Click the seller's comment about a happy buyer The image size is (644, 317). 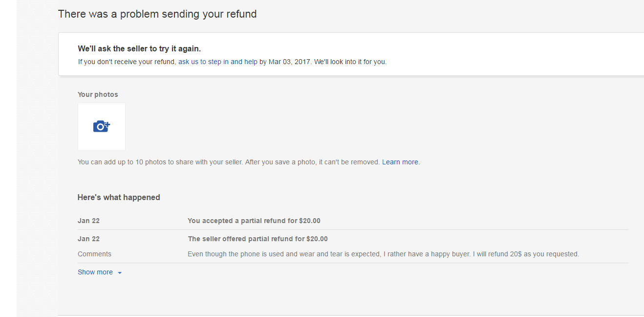pyautogui.click(x=383, y=254)
